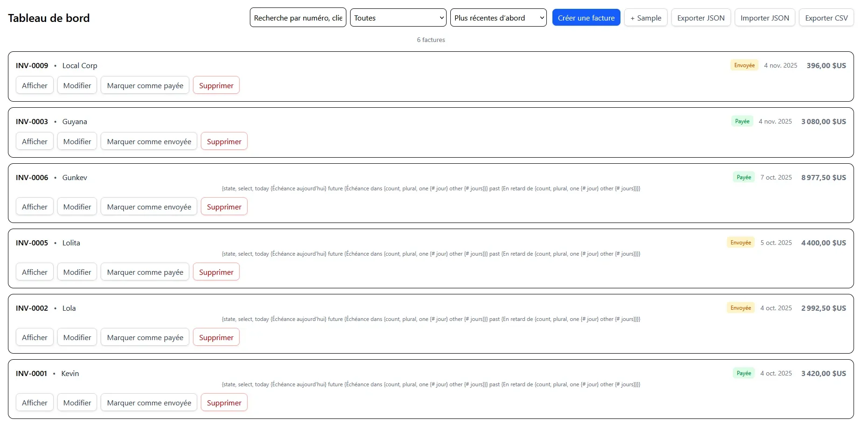Edit the INV-0003 Guyana invoice
Screen dimensions: 868x425
coord(77,141)
